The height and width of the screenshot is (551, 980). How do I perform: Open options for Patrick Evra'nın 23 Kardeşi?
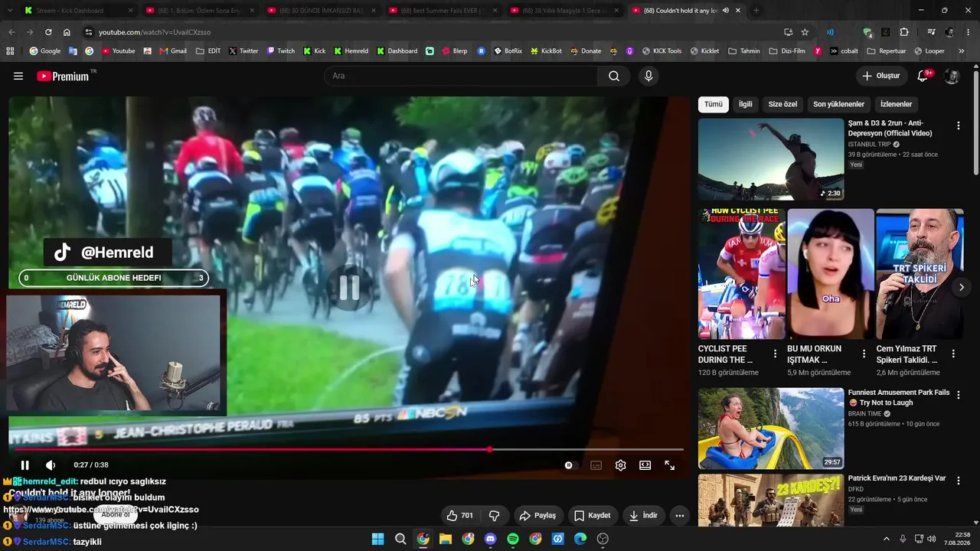958,481
